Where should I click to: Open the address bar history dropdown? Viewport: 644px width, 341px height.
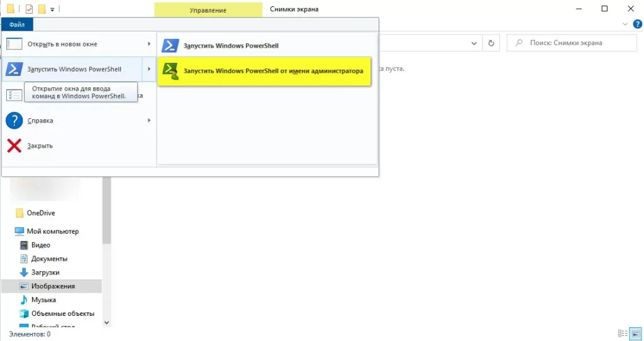pyautogui.click(x=474, y=43)
